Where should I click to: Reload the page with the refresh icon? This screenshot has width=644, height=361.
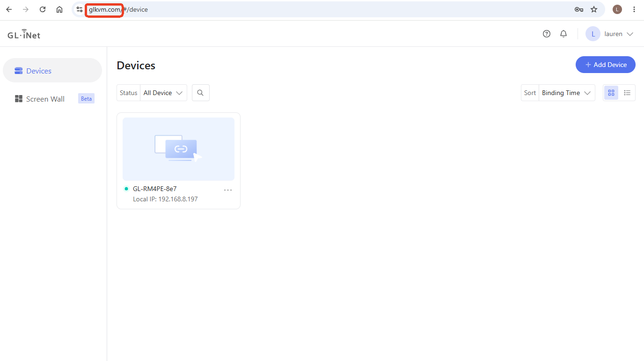[43, 9]
